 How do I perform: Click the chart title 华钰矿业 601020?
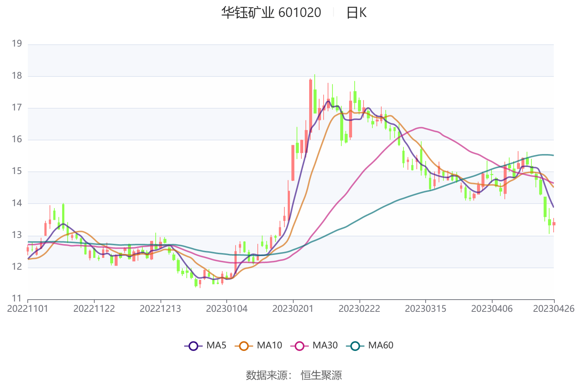pyautogui.click(x=271, y=13)
